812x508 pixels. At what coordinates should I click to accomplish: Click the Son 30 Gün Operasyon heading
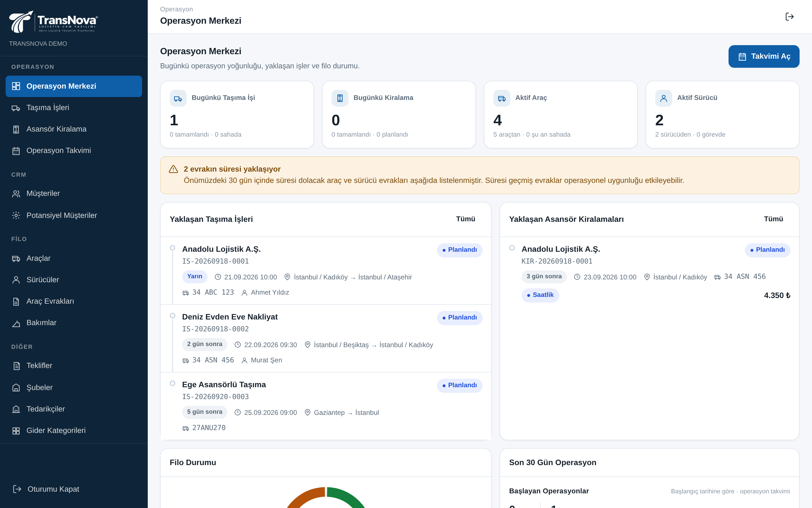(553, 463)
